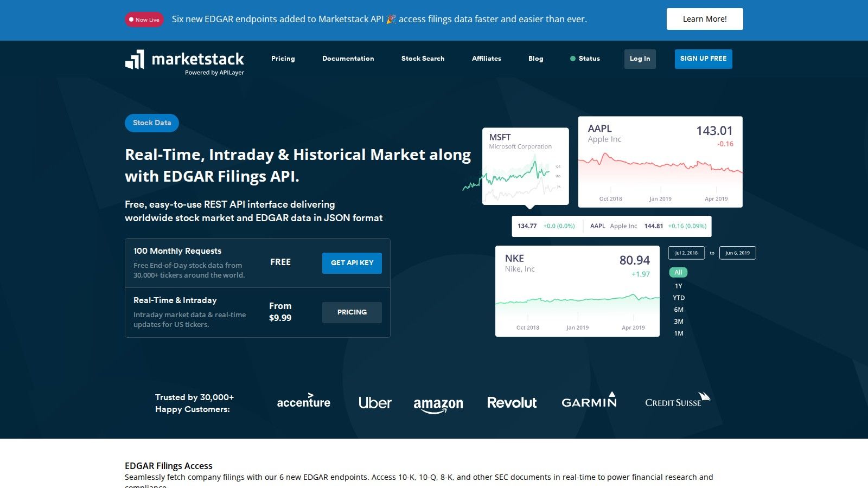Click the EDGAR endpoints announcement text

click(379, 19)
